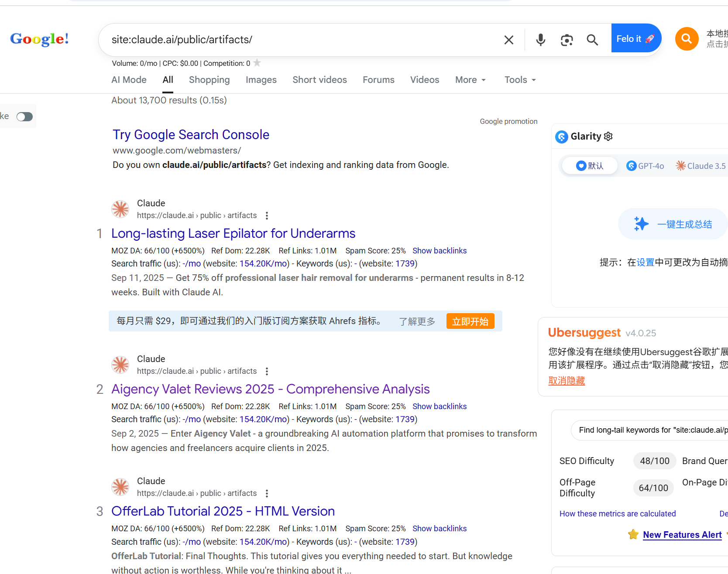Open three-dot menu for Laser Epilator result
Image resolution: width=728 pixels, height=574 pixels.
[267, 215]
